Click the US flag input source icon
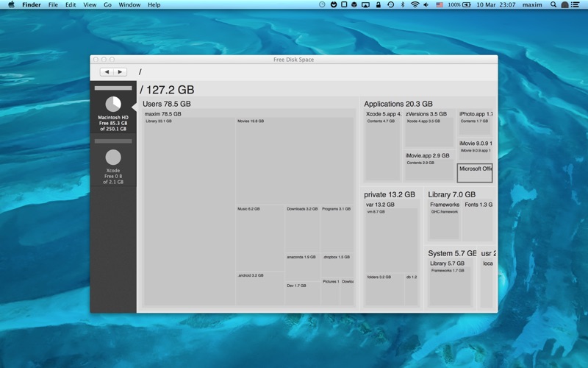 pos(440,4)
